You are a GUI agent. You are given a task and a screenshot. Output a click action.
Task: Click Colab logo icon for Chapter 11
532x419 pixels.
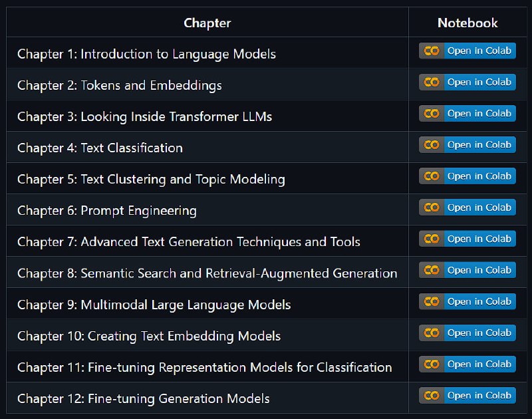pyautogui.click(x=432, y=364)
